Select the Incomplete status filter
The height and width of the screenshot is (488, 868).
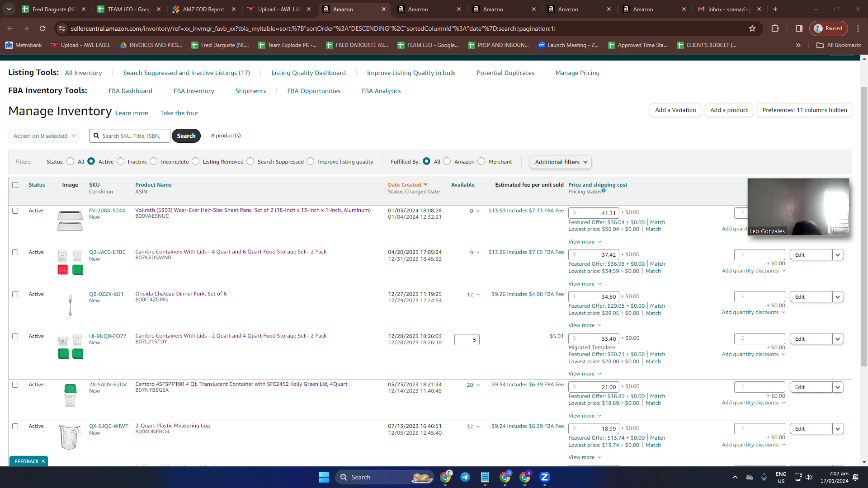coord(154,161)
